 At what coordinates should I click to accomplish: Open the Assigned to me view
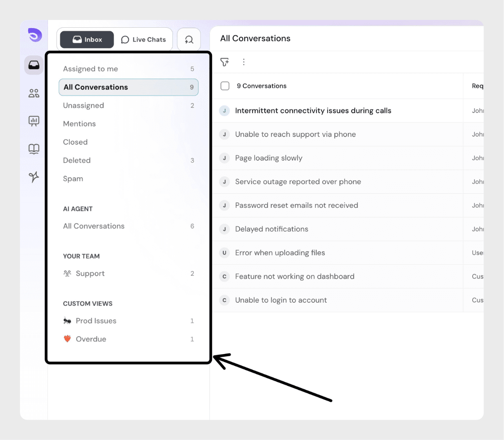[90, 69]
